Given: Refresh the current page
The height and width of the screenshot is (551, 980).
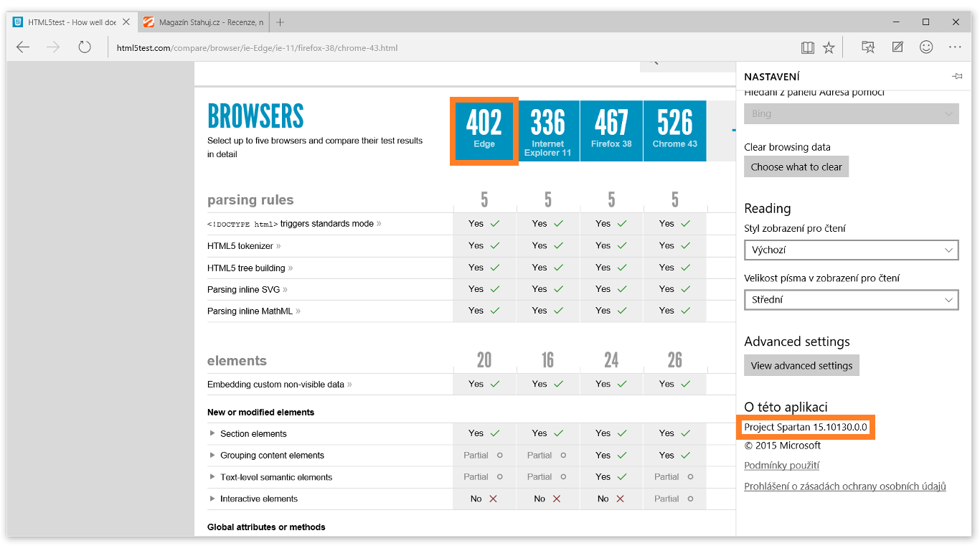Looking at the screenshot, I should click(x=85, y=47).
